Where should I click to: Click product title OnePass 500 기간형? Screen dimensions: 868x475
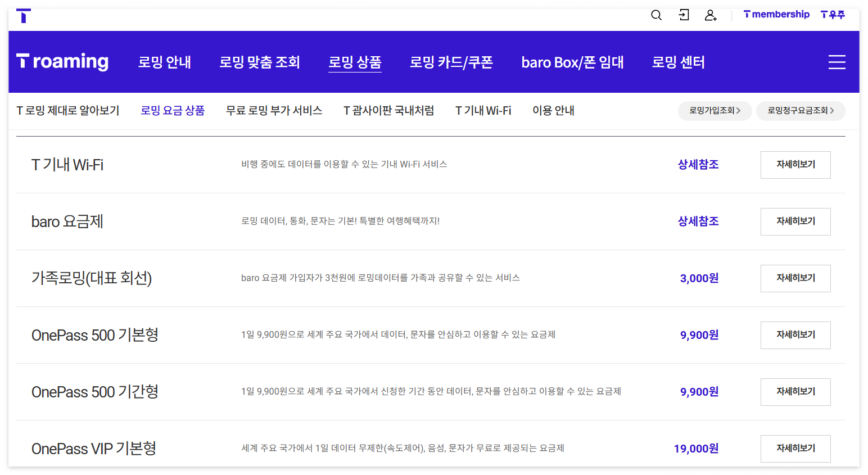[95, 392]
